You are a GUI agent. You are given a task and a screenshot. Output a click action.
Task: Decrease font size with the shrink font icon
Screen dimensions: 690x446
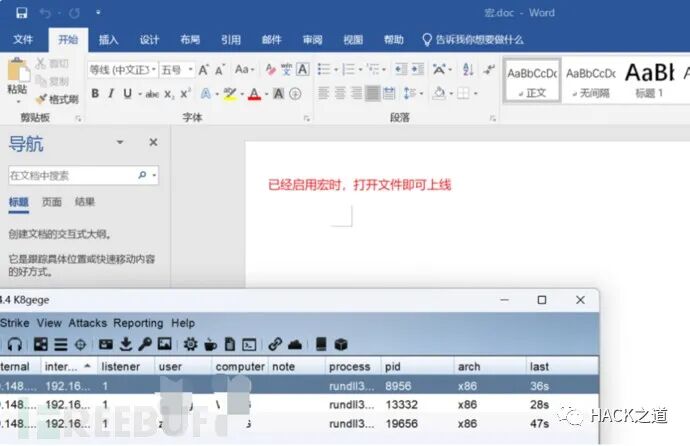point(220,69)
